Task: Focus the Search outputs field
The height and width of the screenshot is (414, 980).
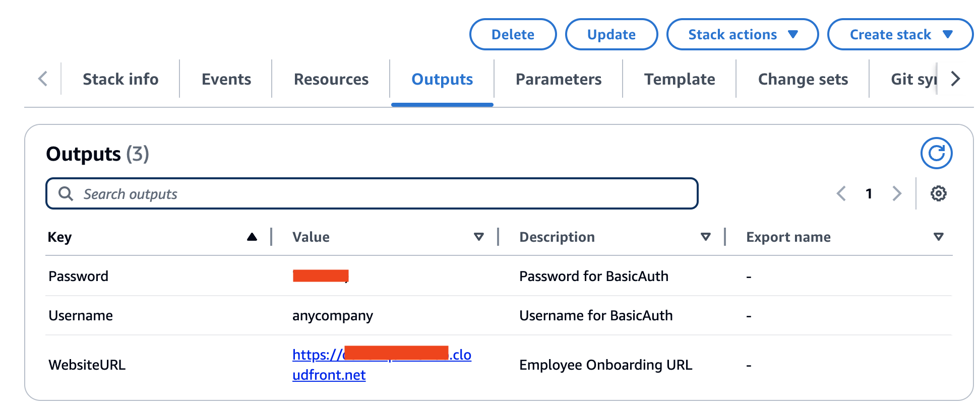Action: (x=372, y=193)
